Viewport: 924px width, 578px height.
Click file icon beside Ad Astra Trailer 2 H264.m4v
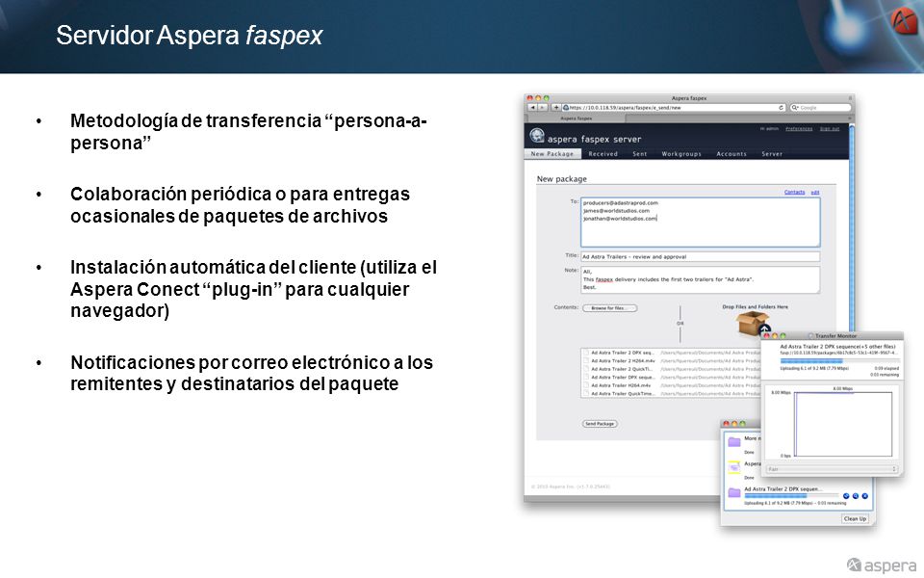[586, 360]
